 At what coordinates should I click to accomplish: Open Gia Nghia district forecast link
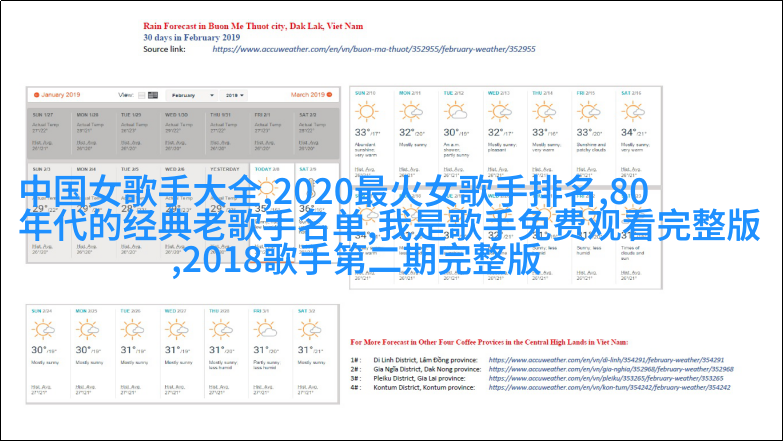(611, 369)
